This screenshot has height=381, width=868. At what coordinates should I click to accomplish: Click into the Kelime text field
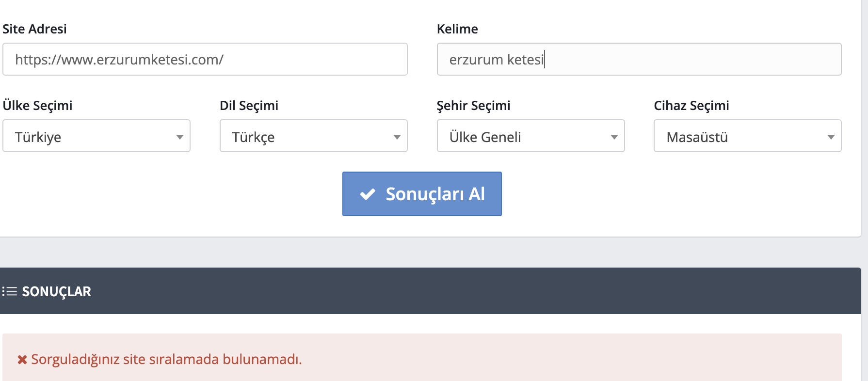(639, 59)
